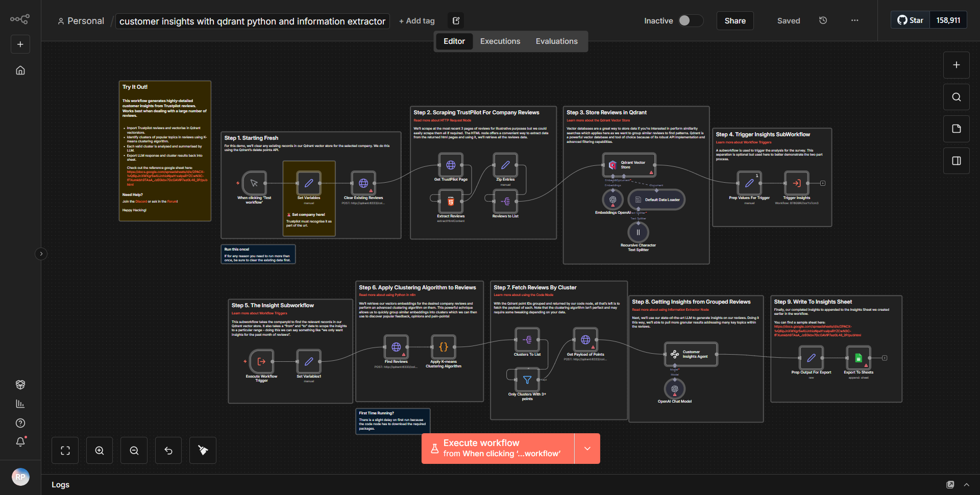
Task: Edit the workflow name field
Action: 252,21
